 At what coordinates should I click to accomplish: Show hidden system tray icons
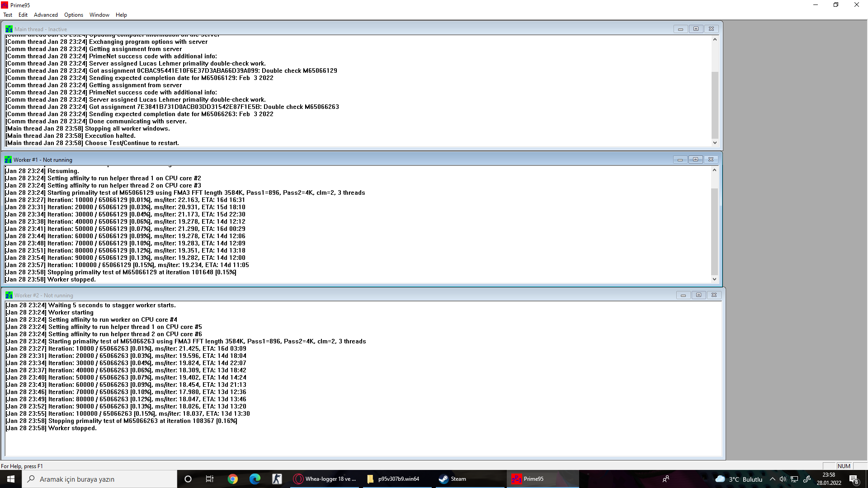773,479
